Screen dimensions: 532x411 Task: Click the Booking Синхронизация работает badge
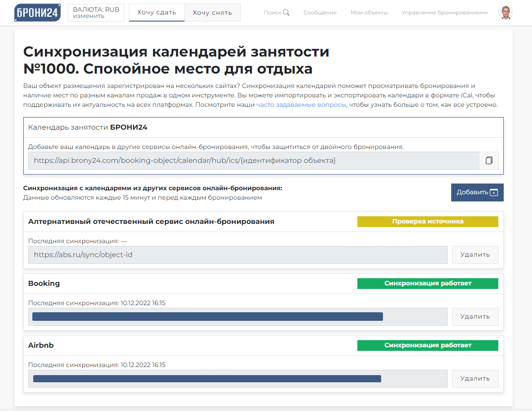pos(427,284)
